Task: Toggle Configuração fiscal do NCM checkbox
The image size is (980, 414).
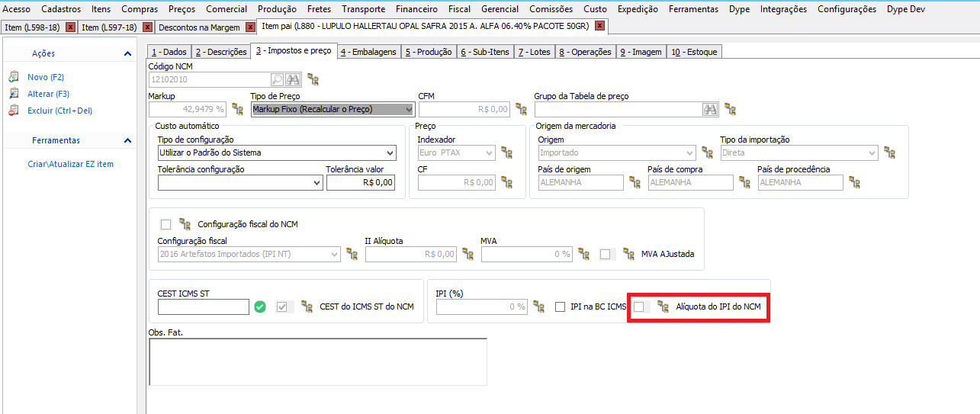Action: [x=165, y=224]
